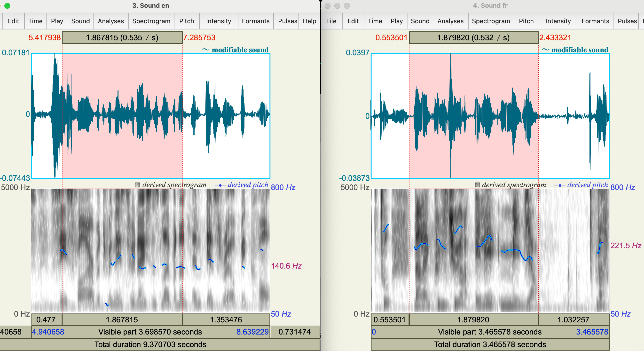
Task: Click the 221.5 Hz pitch readout
Action: (626, 245)
